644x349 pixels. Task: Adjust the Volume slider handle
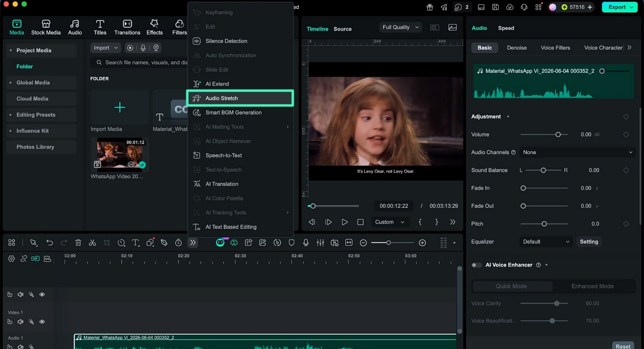558,135
